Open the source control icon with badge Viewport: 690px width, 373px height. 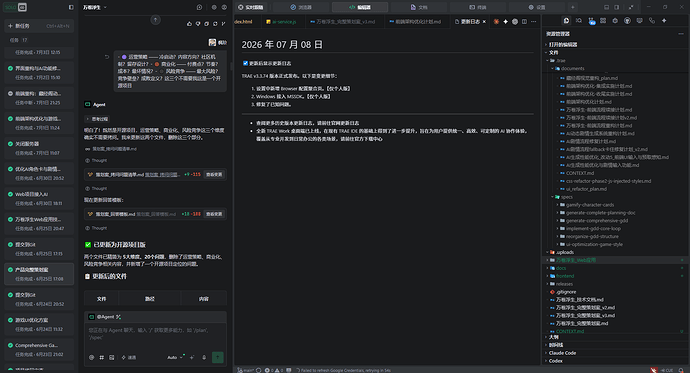click(x=591, y=21)
